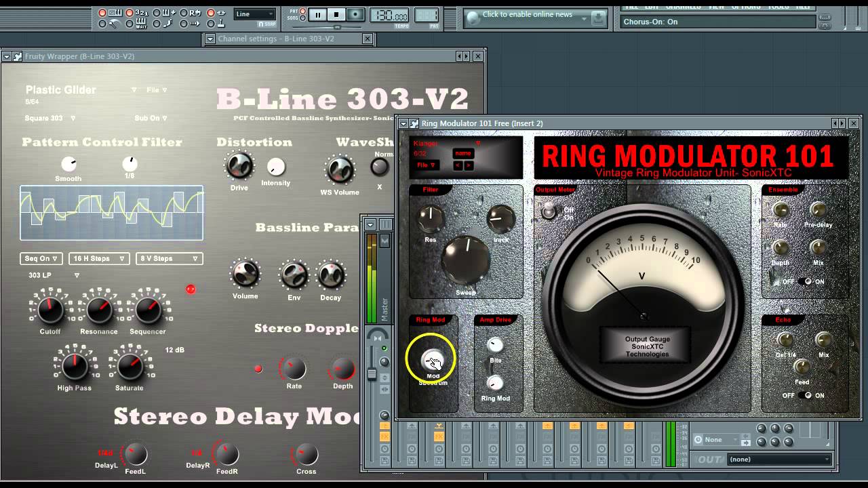
Task: Click the Echo Feed knob
Action: [x=802, y=368]
